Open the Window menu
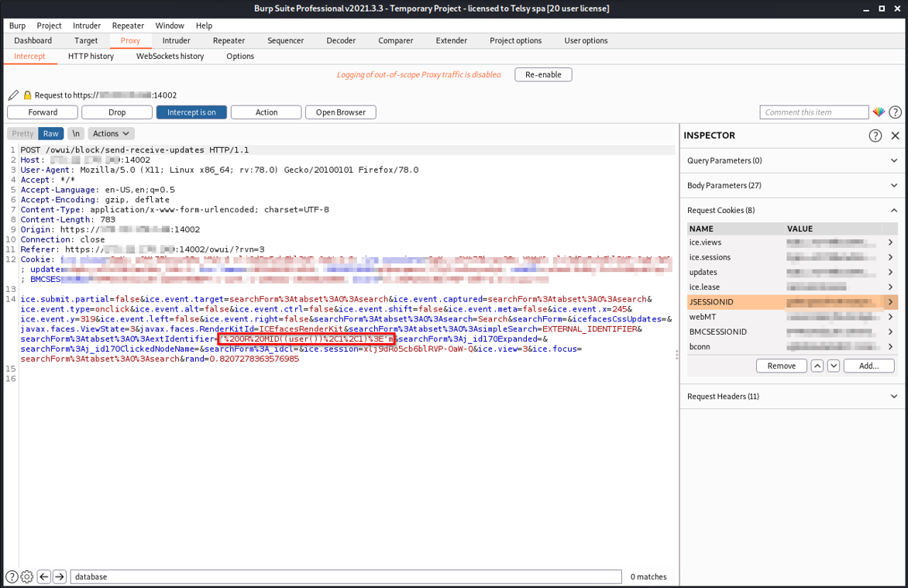908x588 pixels. coord(170,26)
